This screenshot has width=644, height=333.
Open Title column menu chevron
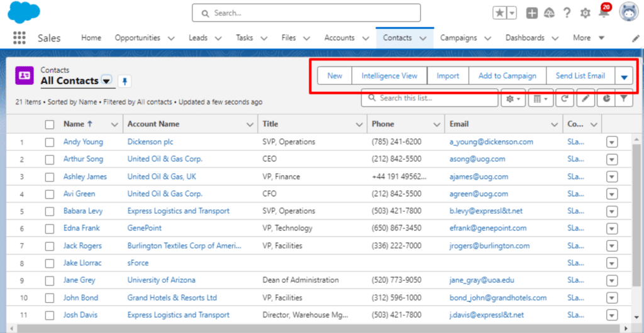tap(359, 124)
